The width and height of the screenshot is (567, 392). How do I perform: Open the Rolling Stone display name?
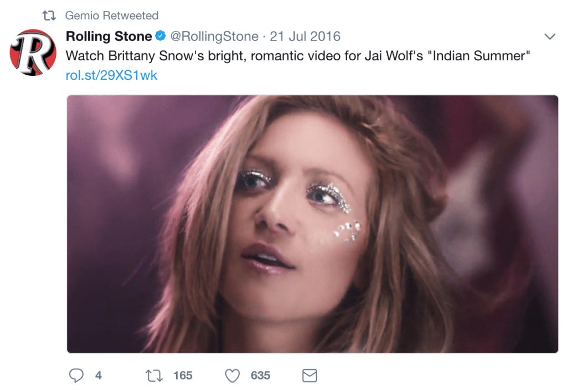tap(109, 36)
